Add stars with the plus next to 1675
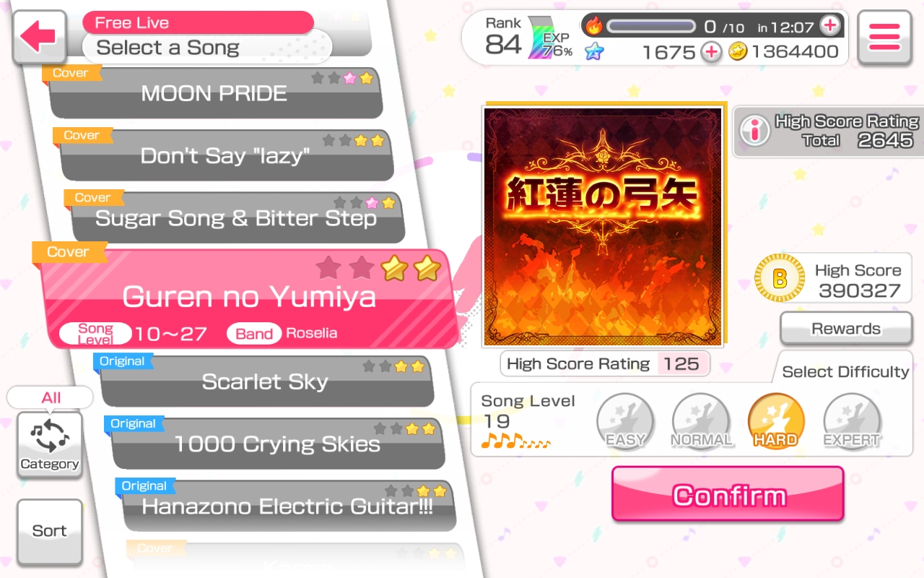The width and height of the screenshot is (924, 578). [712, 52]
